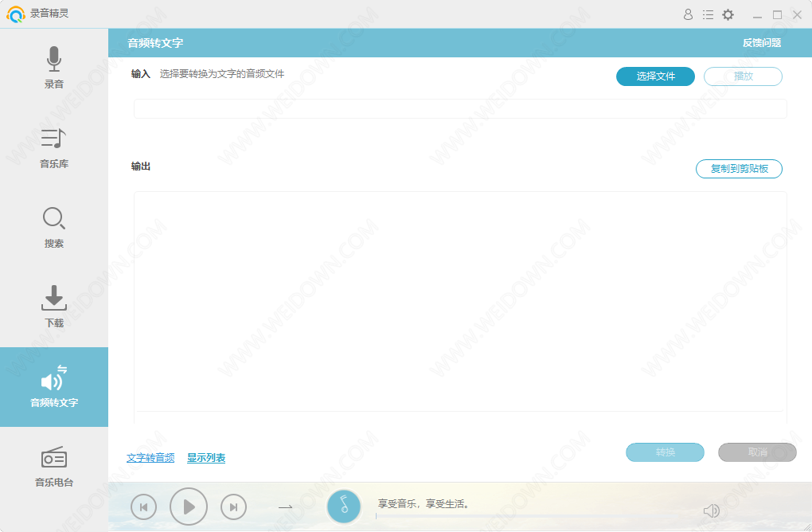Open the 音乐库 music library section
Screen dimensions: 812x532
(54, 147)
